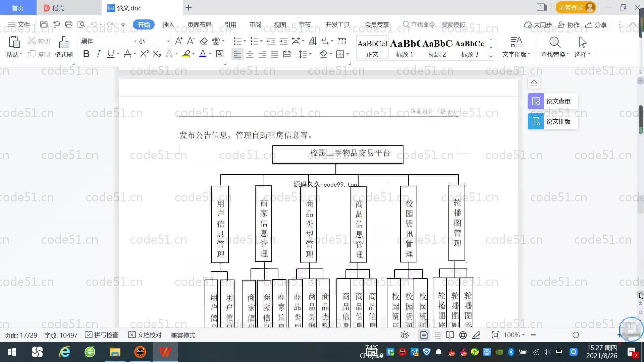Expand the quick access toolbar customize arrow

pos(123,24)
